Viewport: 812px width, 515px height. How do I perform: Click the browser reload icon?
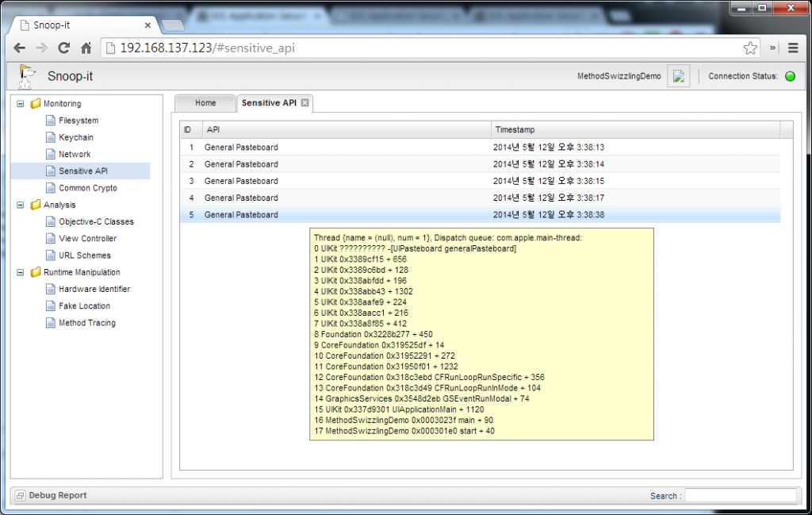(64, 48)
